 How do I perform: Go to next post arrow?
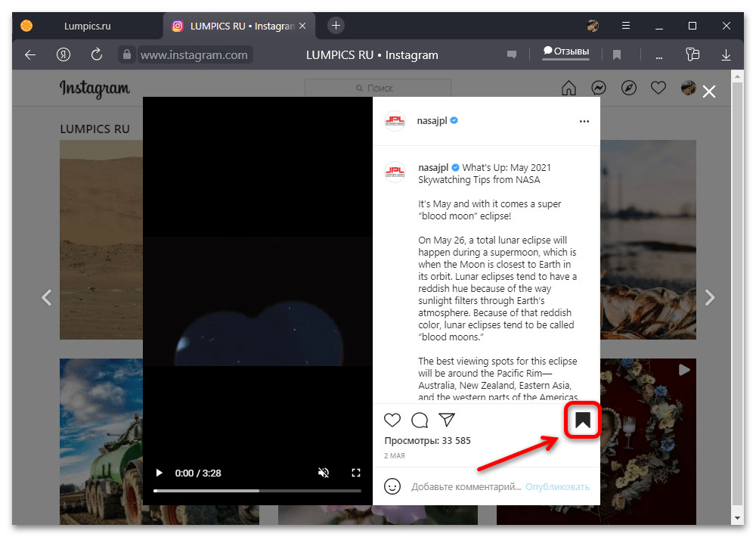[709, 297]
